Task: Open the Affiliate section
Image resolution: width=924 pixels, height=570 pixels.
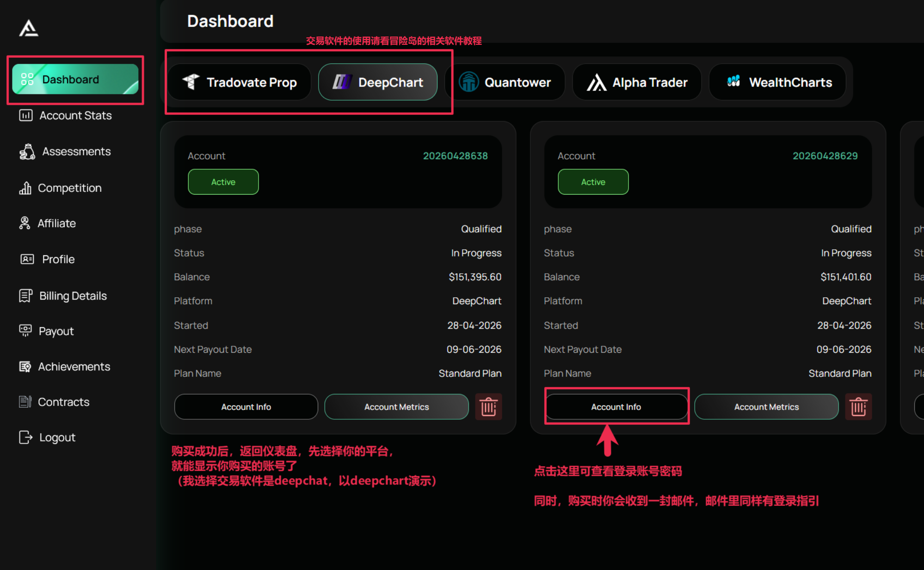Action: (47, 224)
